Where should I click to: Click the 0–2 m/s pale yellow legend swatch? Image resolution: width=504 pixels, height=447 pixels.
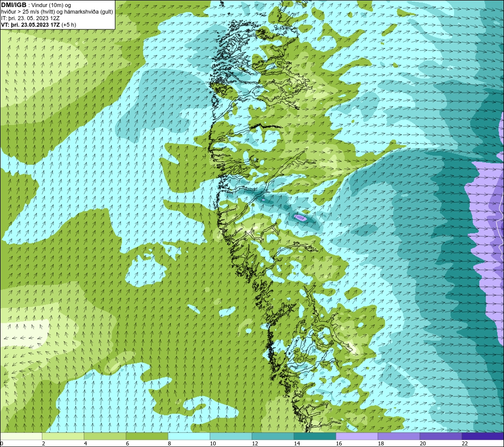(x=21, y=436)
